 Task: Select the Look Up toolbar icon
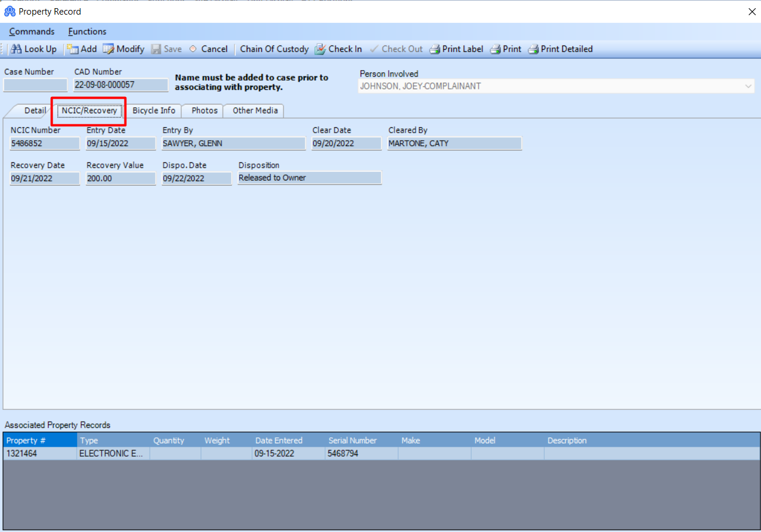click(x=33, y=49)
